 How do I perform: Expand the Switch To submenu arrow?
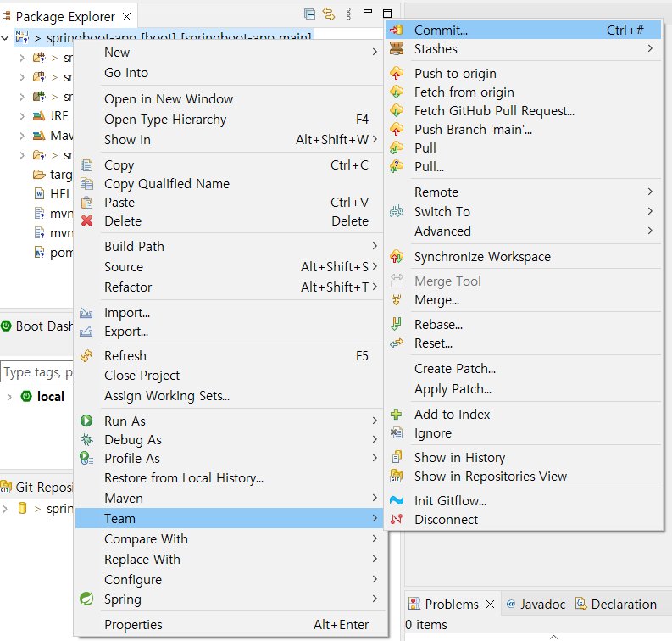coord(650,211)
